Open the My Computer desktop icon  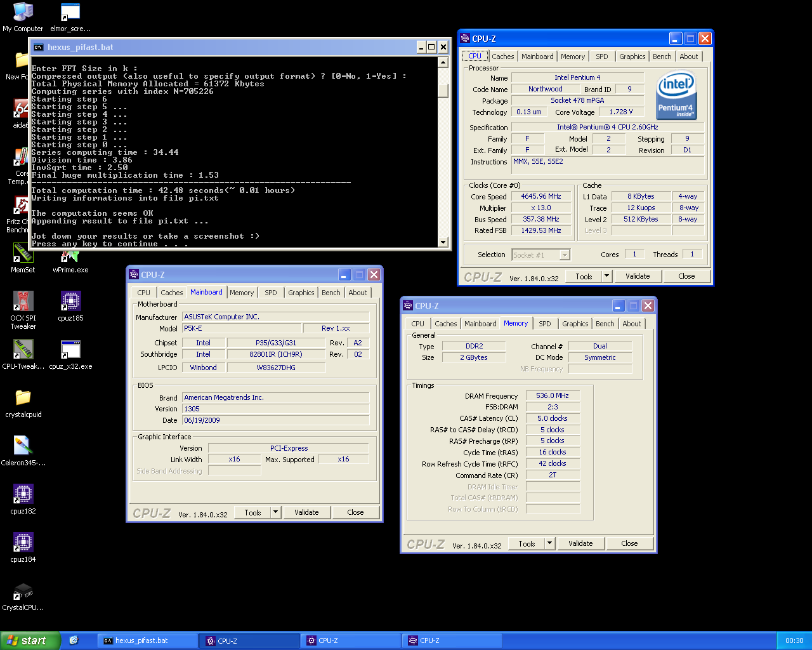[x=23, y=17]
